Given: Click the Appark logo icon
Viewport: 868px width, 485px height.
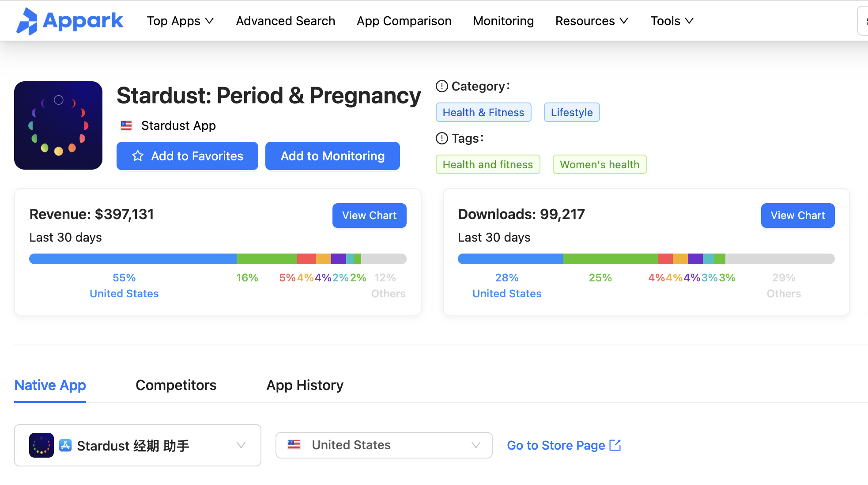Looking at the screenshot, I should 27,21.
